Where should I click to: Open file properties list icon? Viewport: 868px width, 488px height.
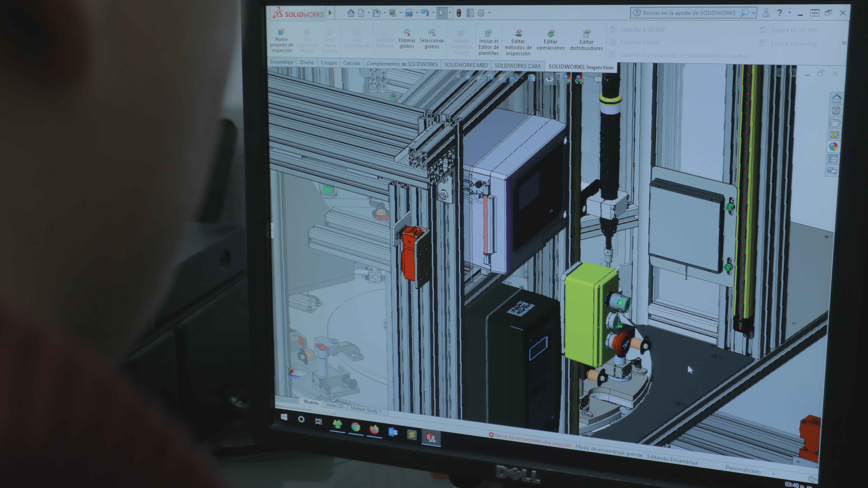(x=470, y=13)
